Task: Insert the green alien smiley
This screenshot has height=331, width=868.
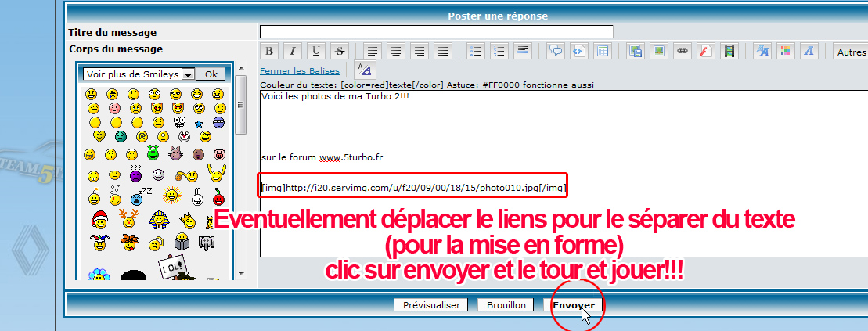Action: coord(153,153)
